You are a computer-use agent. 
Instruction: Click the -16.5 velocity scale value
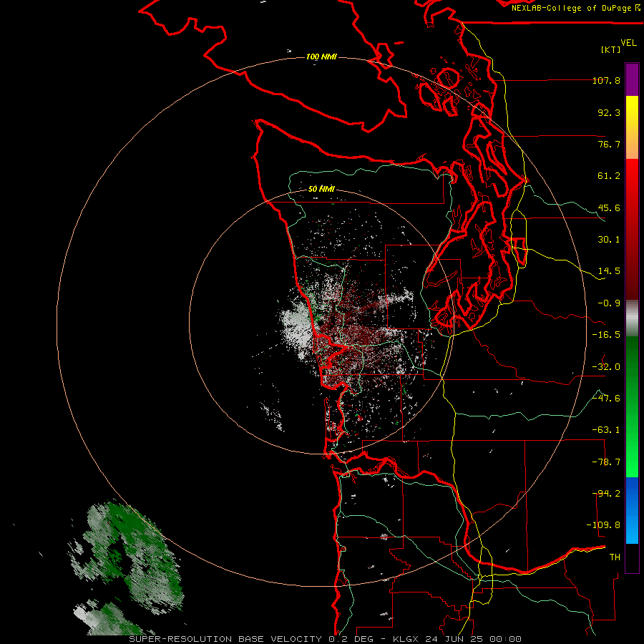point(606,335)
